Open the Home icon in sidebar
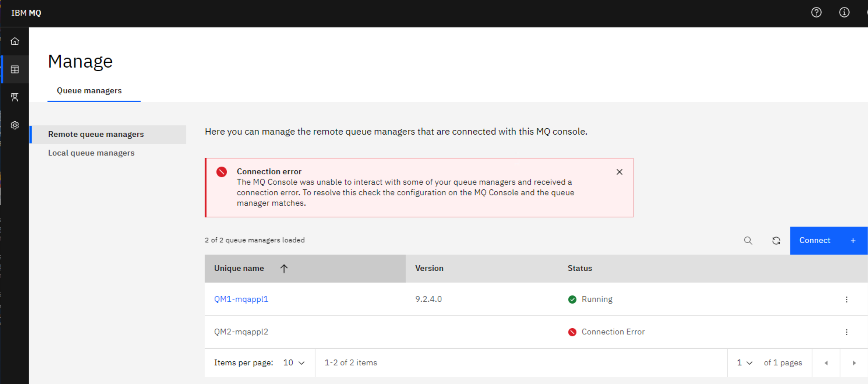 click(15, 41)
